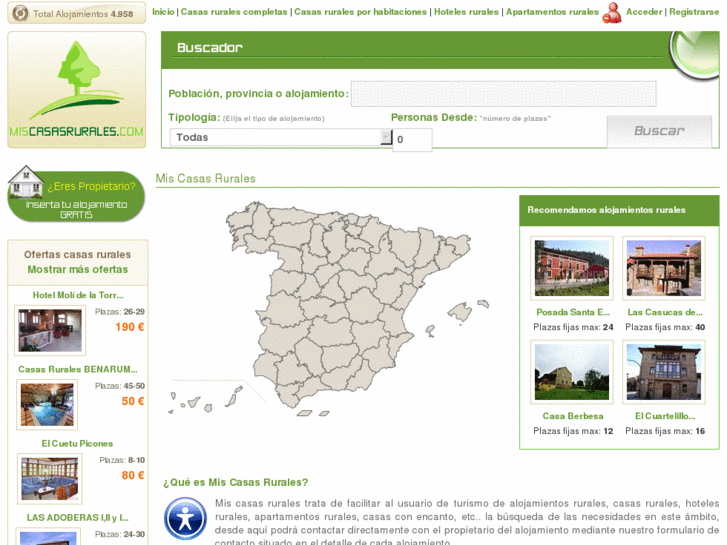Click Plazas fijas max: 40 text
The image size is (727, 545).
tap(665, 327)
